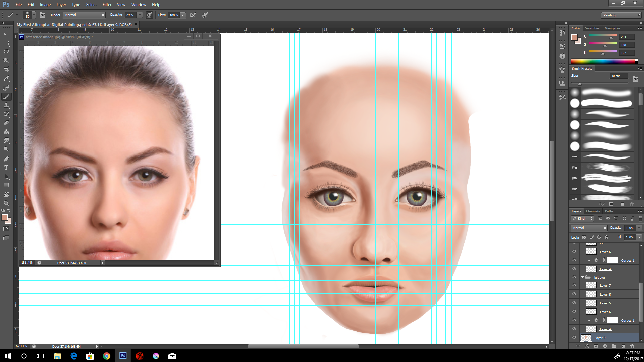Viewport: 644px width, 362px height.
Task: Select the Clone Stamp tool
Action: pos(6,105)
